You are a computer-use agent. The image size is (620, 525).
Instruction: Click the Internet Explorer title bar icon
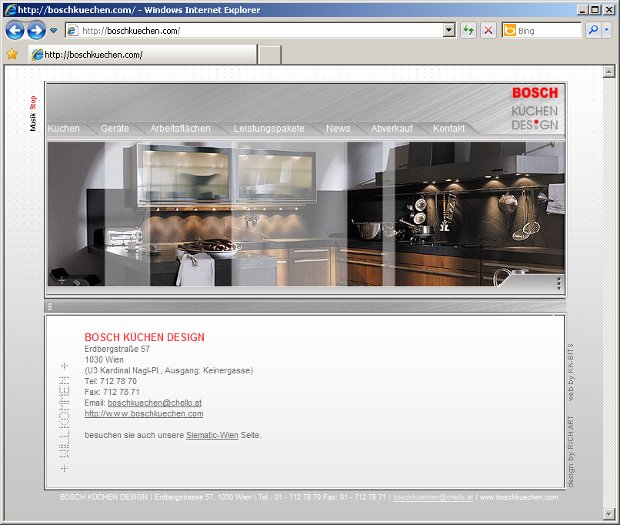[x=11, y=9]
